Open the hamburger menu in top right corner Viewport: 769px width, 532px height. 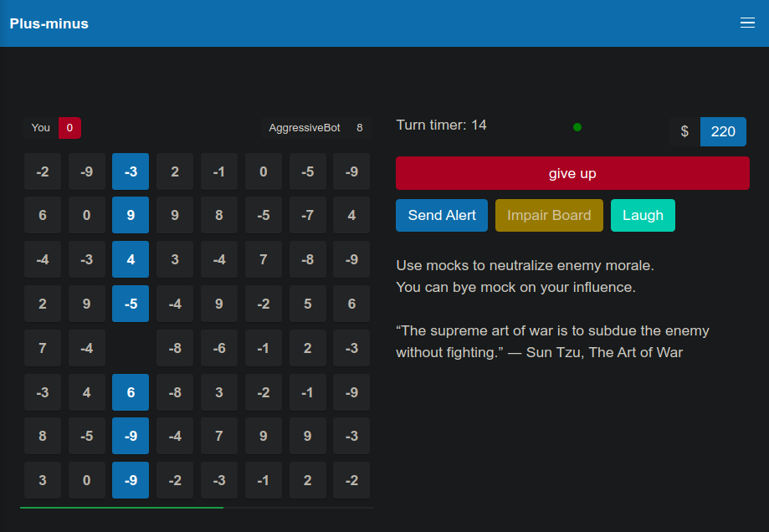746,23
